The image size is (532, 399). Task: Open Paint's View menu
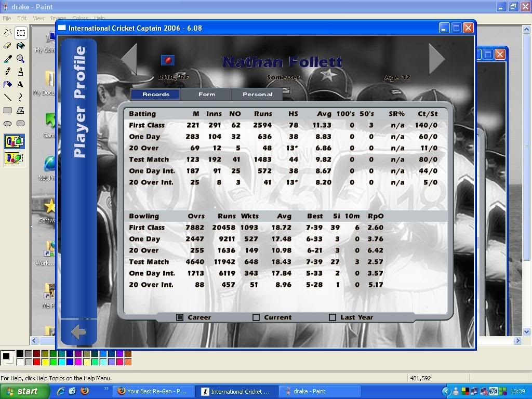pos(38,18)
